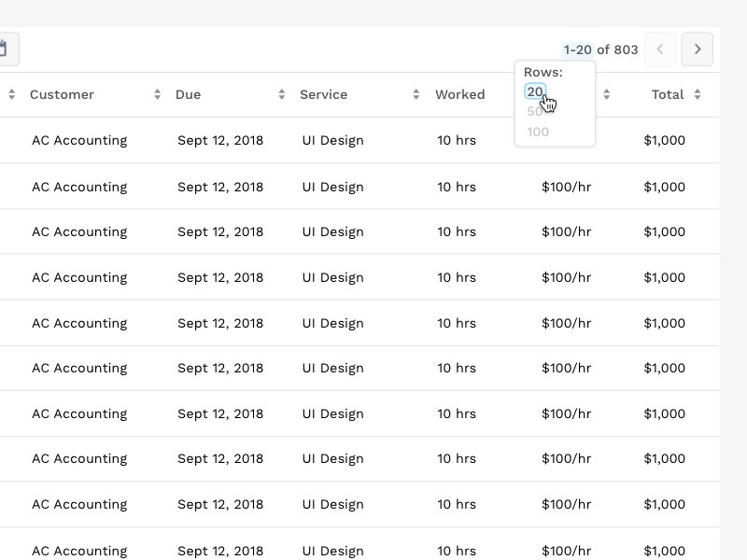The width and height of the screenshot is (747, 560).
Task: Choose 100 rows per page option
Action: pyautogui.click(x=538, y=132)
